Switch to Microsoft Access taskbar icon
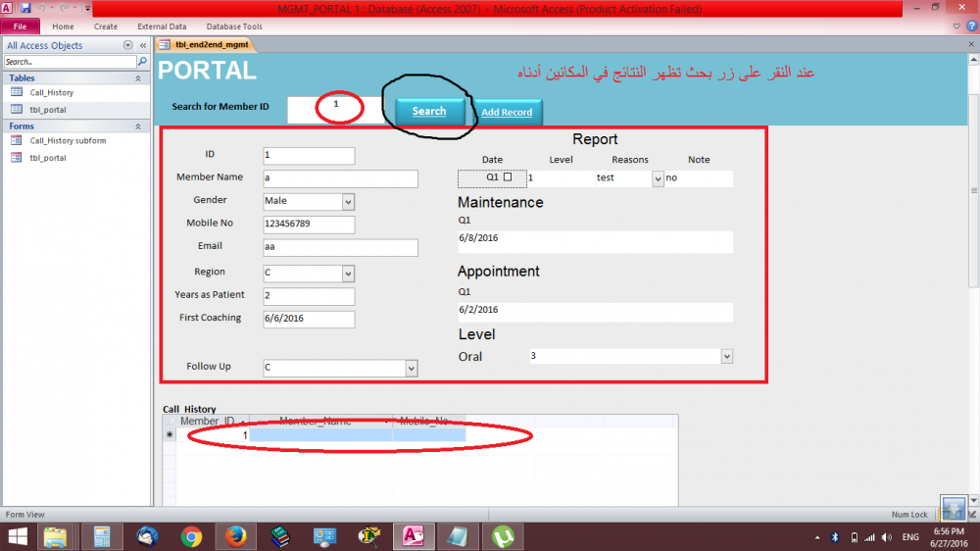980x551 pixels. click(x=414, y=536)
